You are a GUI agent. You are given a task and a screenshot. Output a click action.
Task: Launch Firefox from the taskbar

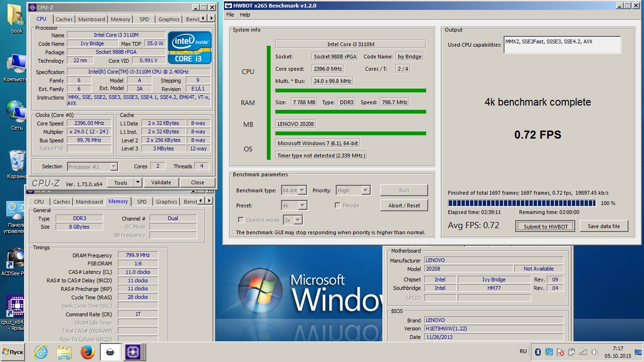87,352
